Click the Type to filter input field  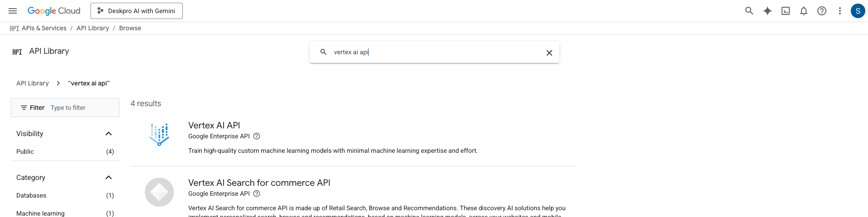pyautogui.click(x=81, y=108)
